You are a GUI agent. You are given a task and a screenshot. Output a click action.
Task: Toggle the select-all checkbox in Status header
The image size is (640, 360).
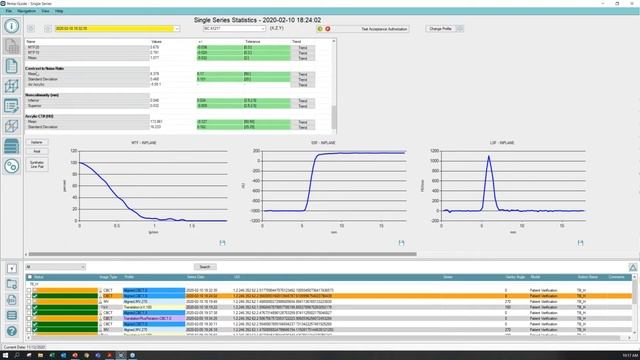tap(29, 277)
